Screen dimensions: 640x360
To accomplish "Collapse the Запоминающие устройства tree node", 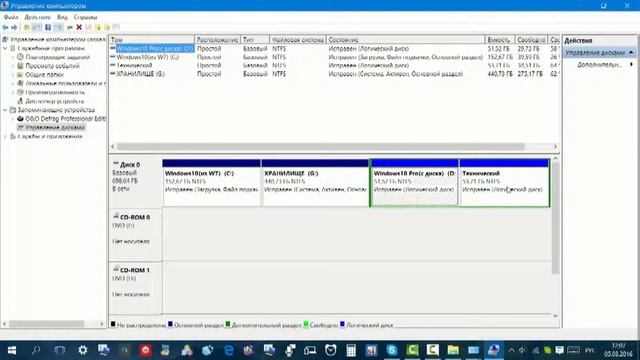I will [5, 110].
